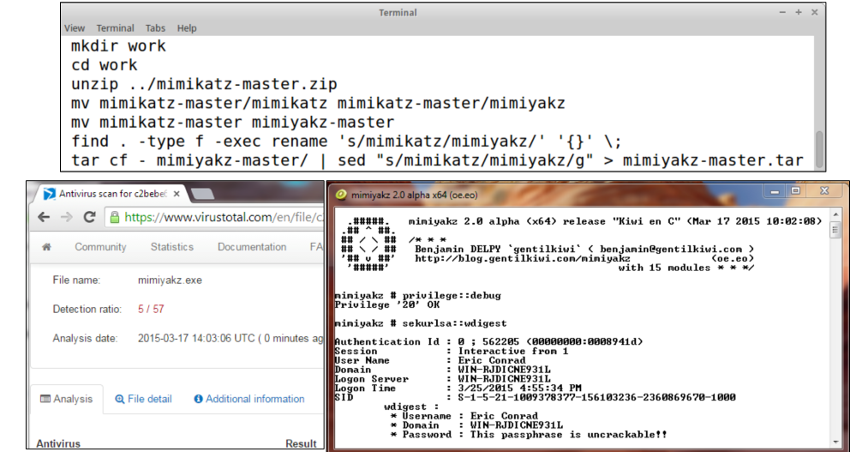Switch to the File detail tab
The height and width of the screenshot is (452, 868).
(x=143, y=399)
